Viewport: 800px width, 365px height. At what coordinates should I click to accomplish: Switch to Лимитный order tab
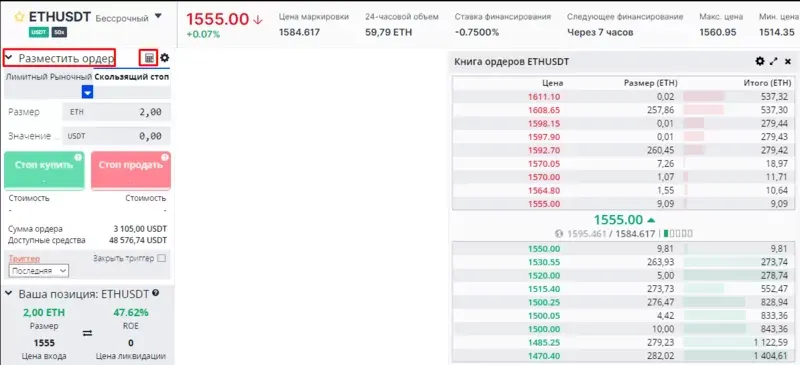point(26,77)
